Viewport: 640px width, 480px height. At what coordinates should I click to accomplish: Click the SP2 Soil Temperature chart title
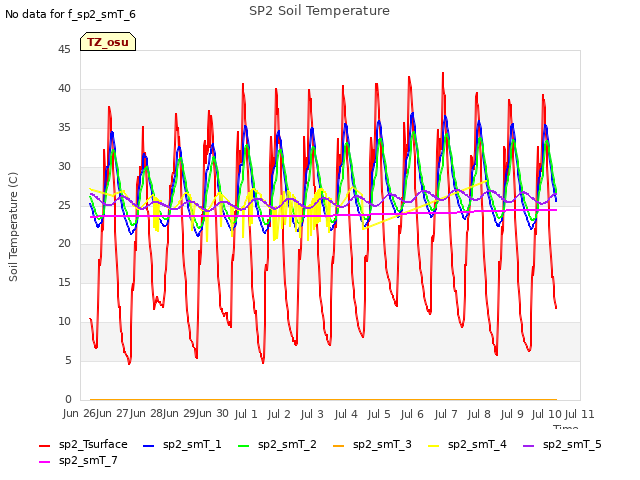pyautogui.click(x=319, y=11)
